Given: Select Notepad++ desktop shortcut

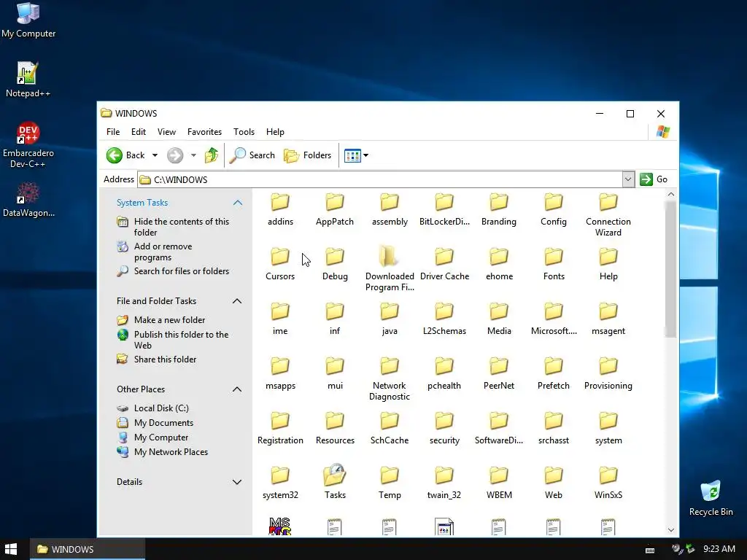Looking at the screenshot, I should click(28, 79).
